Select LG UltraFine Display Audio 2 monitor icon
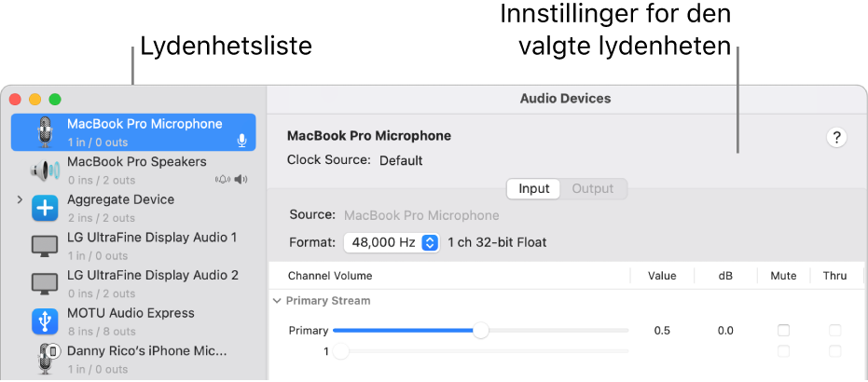Image resolution: width=868 pixels, height=382 pixels. (45, 284)
